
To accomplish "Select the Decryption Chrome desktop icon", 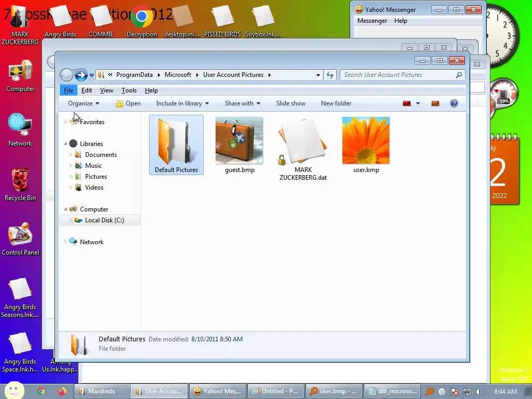I will [x=141, y=21].
